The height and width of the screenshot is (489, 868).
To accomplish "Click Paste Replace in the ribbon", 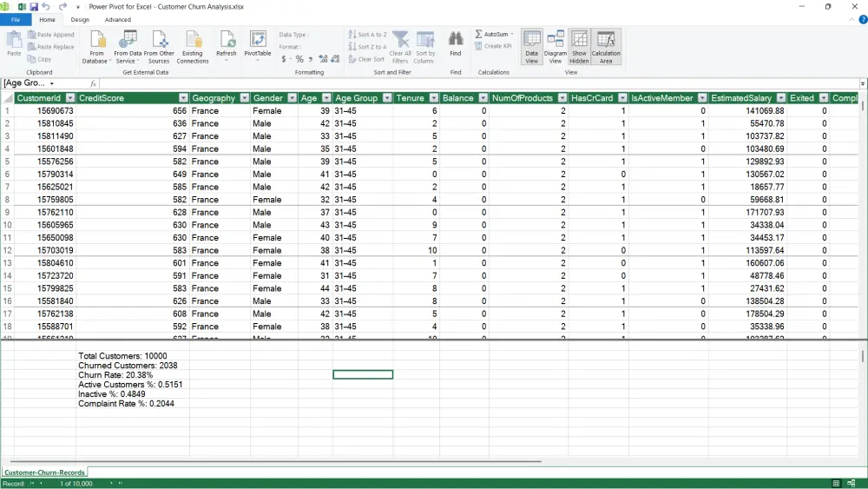I will click(x=51, y=47).
